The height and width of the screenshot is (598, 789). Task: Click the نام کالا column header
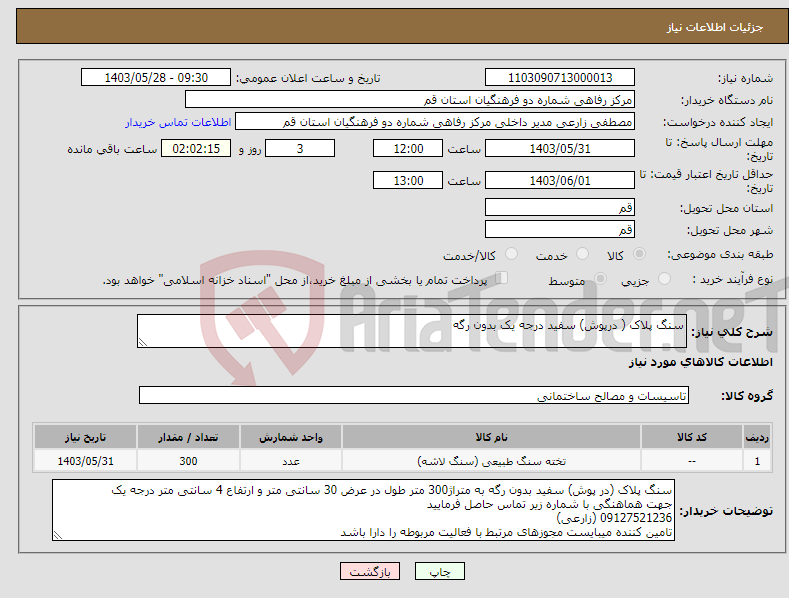point(491,437)
